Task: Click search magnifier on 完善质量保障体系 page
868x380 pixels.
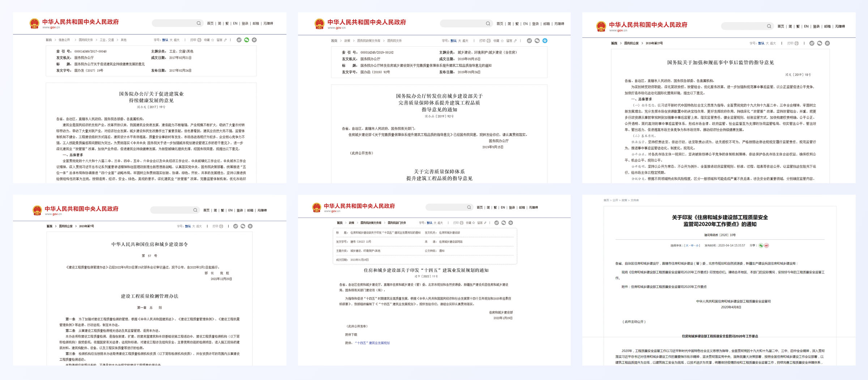Action: coord(488,24)
